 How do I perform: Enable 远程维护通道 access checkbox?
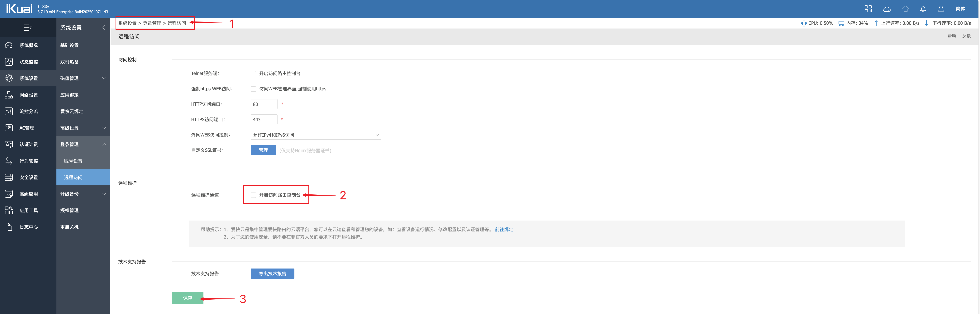[253, 195]
